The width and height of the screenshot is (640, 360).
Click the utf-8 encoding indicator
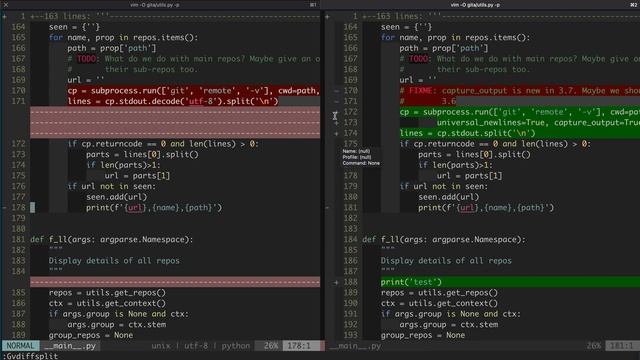coord(196,346)
